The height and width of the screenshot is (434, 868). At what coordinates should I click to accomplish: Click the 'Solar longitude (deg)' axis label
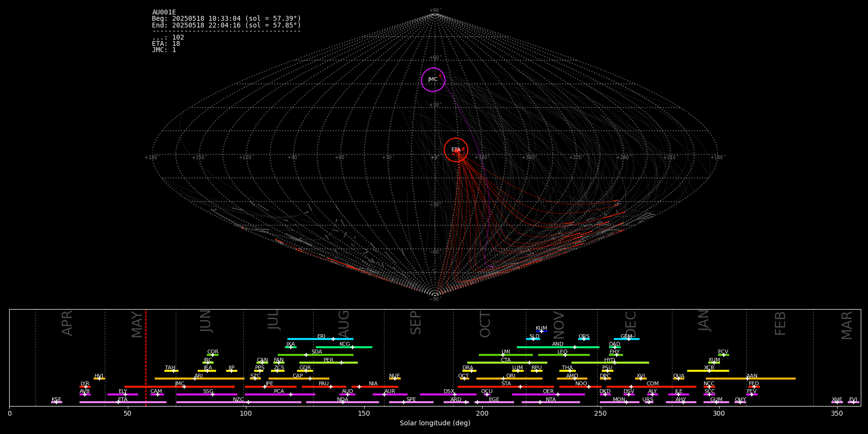[x=435, y=423]
